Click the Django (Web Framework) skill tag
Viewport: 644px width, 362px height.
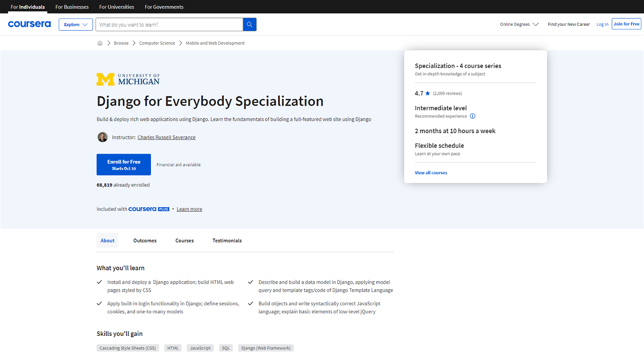tap(266, 348)
